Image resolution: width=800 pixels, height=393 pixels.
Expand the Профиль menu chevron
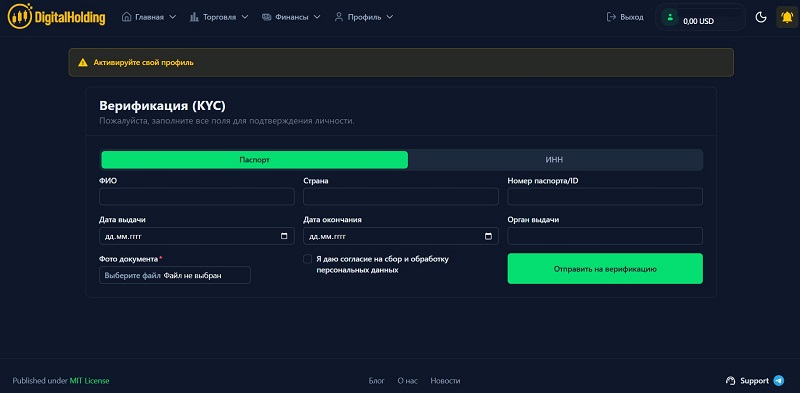click(390, 17)
